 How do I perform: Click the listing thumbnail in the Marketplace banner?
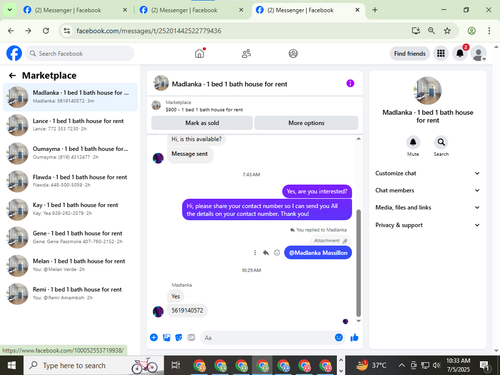pyautogui.click(x=156, y=105)
